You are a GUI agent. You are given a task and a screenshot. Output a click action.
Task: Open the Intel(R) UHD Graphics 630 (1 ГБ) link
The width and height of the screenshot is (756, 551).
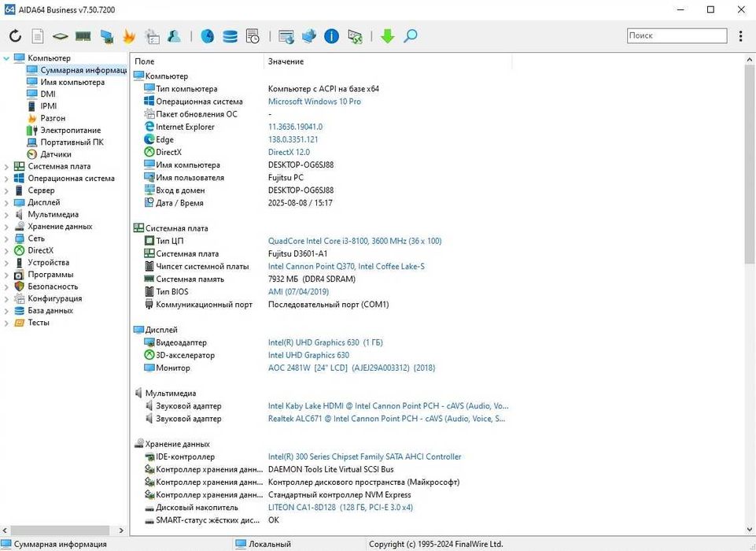click(326, 342)
